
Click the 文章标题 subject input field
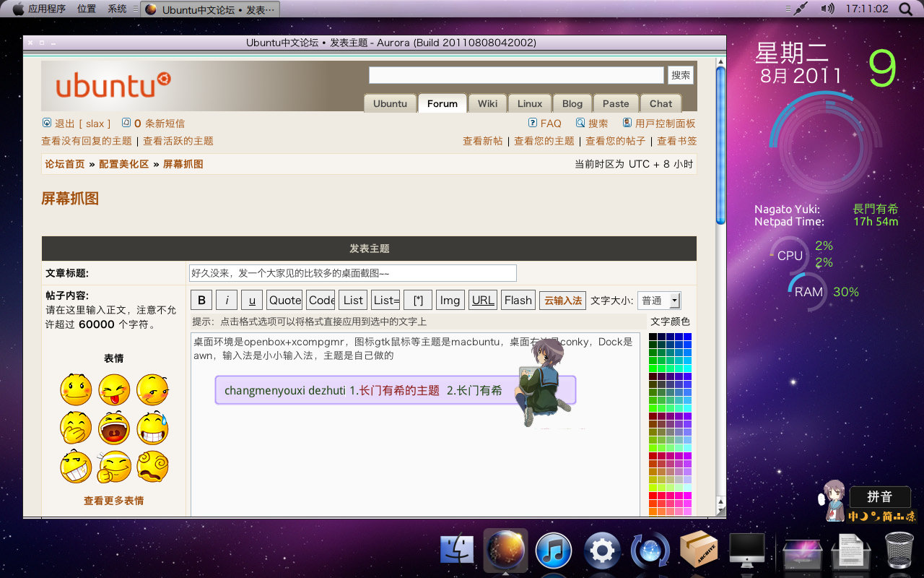(x=353, y=273)
